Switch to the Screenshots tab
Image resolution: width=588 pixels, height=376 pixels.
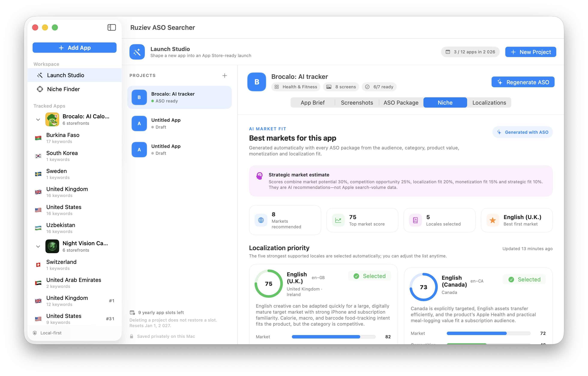[357, 103]
